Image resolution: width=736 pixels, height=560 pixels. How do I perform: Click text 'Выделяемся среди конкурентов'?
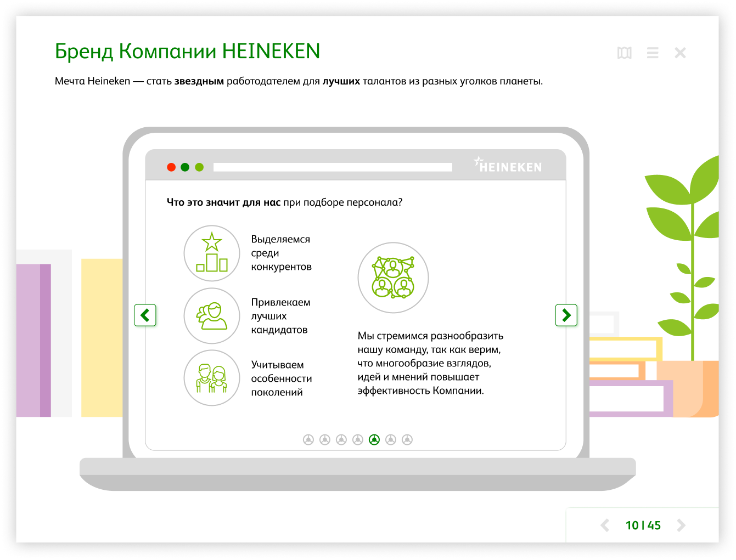tap(281, 253)
